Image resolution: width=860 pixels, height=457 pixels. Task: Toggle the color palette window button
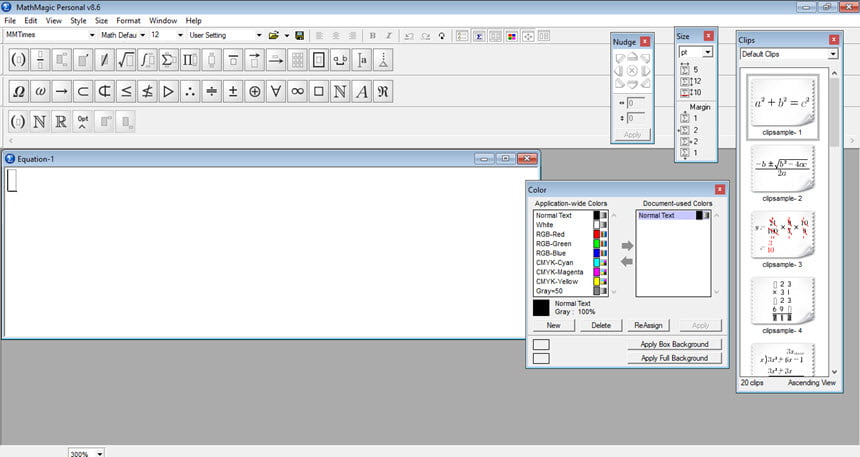click(x=511, y=36)
